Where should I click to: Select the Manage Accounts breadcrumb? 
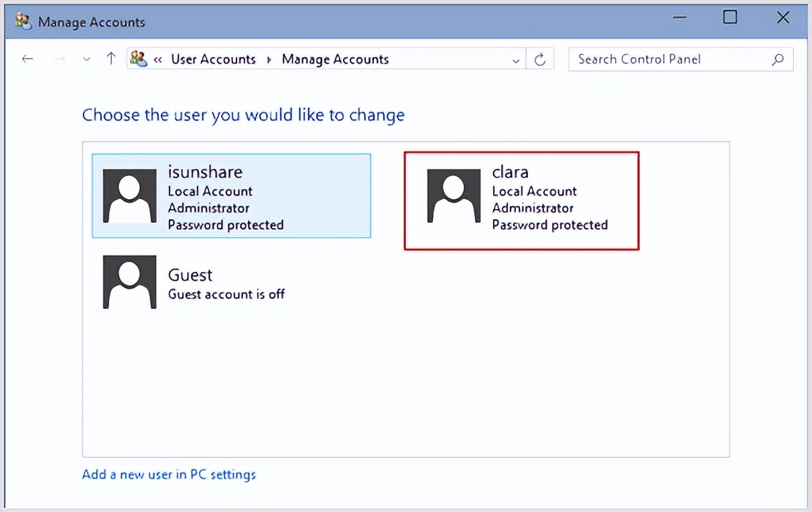[335, 59]
